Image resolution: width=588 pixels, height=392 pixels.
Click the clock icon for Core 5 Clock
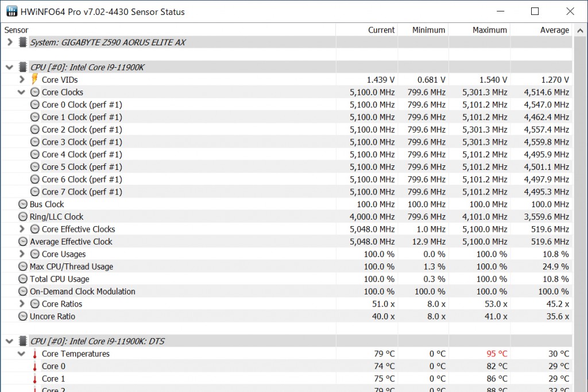pyautogui.click(x=35, y=167)
